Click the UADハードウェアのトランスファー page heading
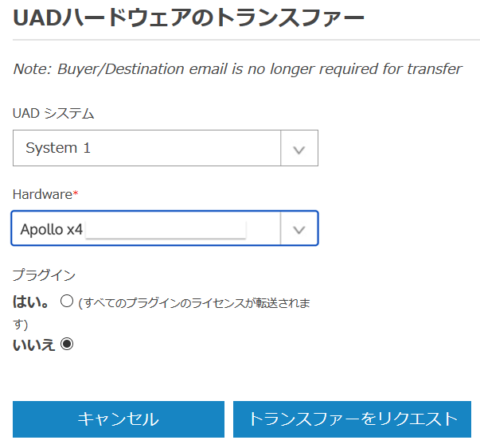This screenshot has height=444, width=480. point(188,18)
